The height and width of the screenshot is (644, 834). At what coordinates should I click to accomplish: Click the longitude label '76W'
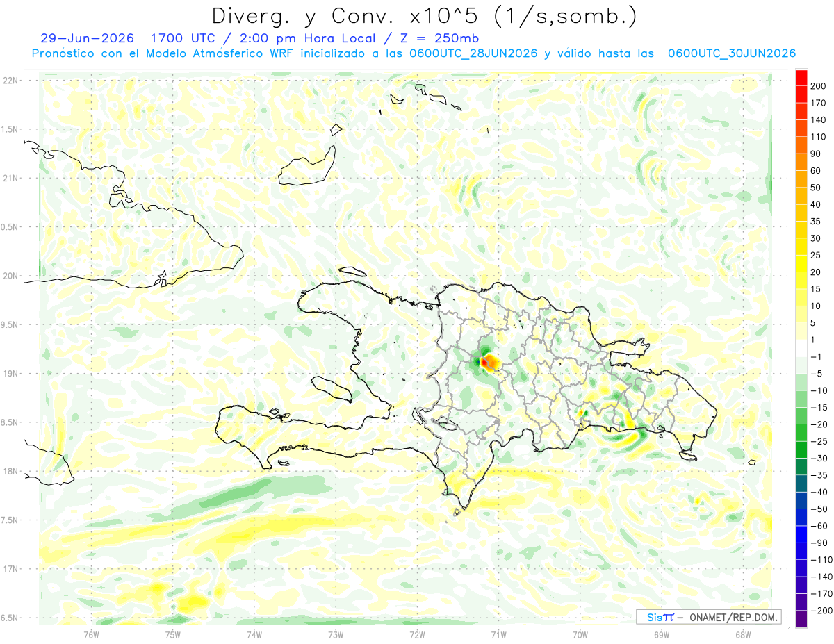pyautogui.click(x=91, y=634)
